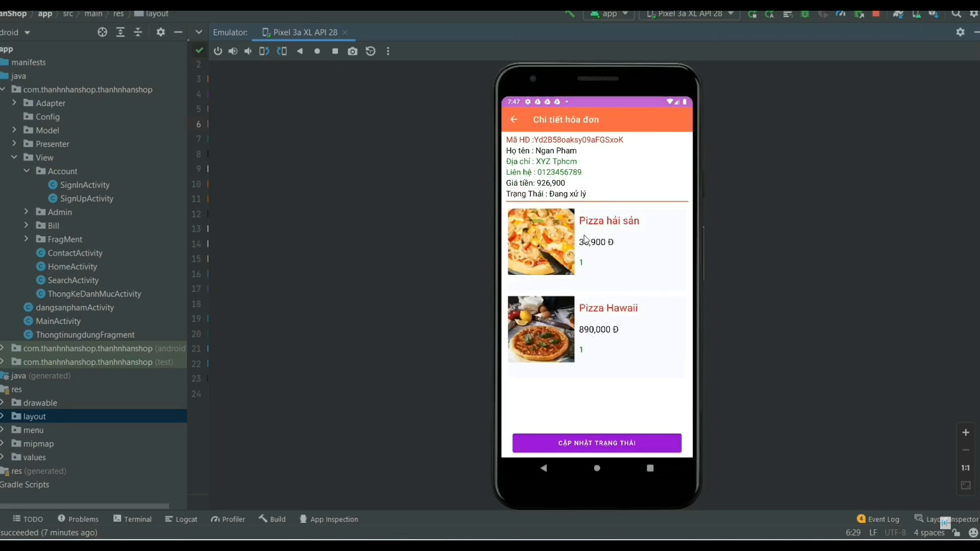Expand the FragMent folder
The height and width of the screenshot is (551, 980).
pos(27,239)
